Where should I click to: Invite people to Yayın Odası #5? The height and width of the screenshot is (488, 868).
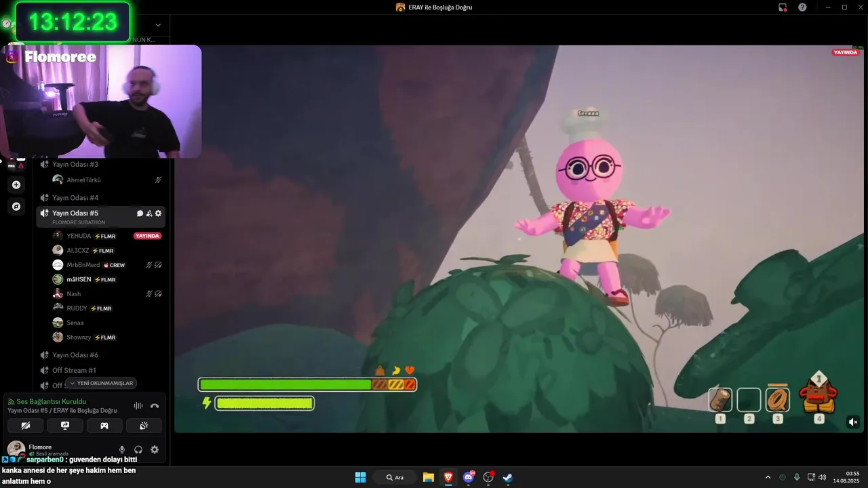[x=149, y=213]
